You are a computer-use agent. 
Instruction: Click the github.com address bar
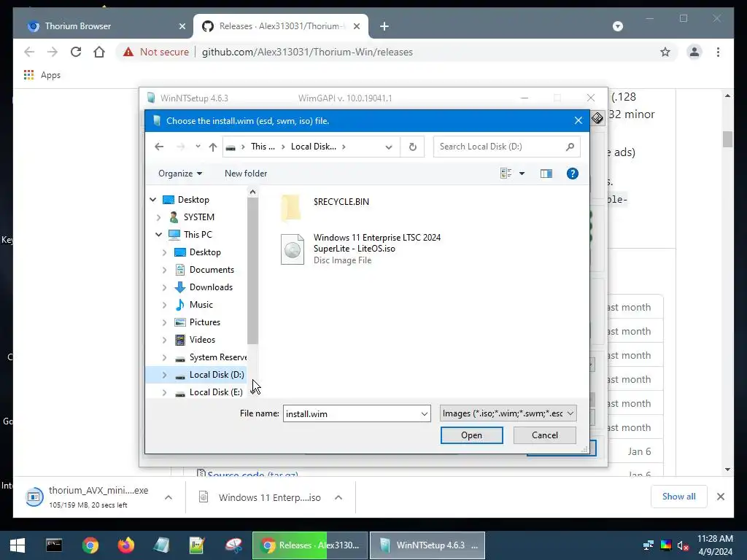tap(307, 52)
